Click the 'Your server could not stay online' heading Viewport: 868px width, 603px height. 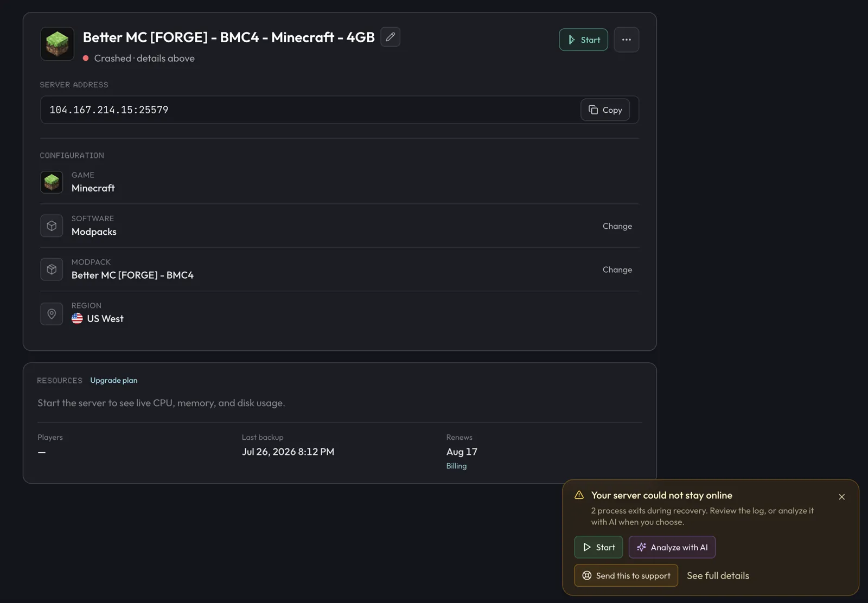(662, 495)
